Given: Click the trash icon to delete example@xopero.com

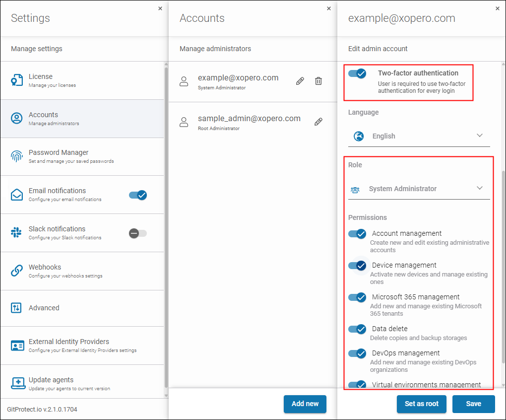Looking at the screenshot, I should (318, 80).
